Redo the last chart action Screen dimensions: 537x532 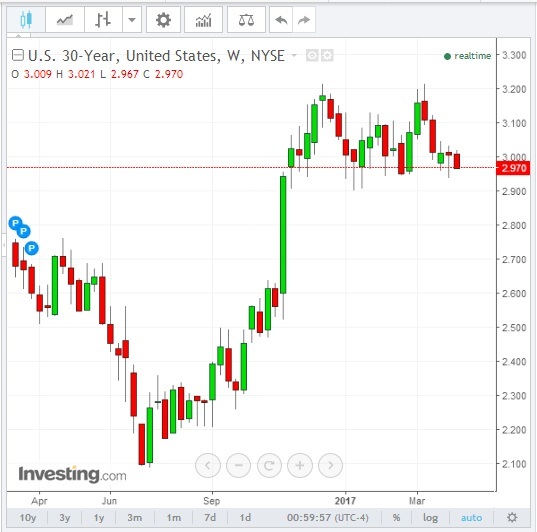(x=304, y=20)
